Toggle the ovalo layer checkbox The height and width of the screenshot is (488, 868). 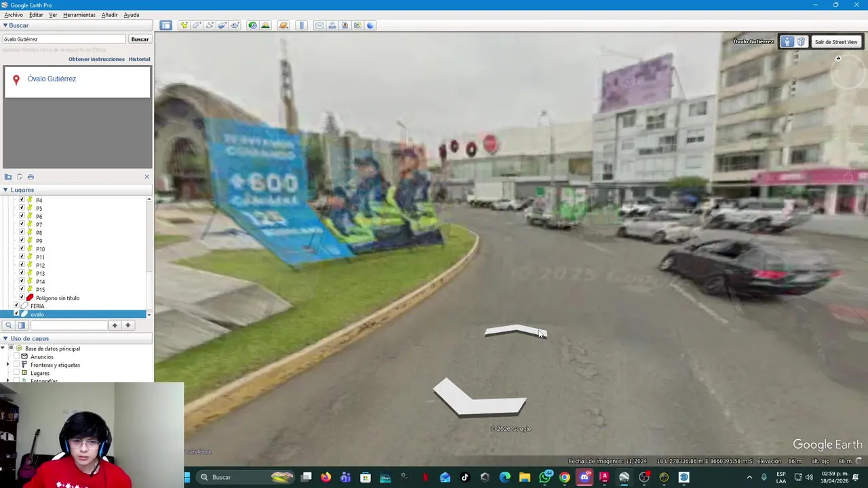click(x=16, y=314)
